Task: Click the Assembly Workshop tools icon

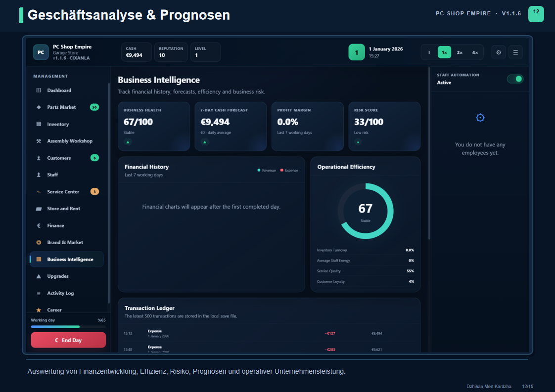Action: click(x=39, y=141)
